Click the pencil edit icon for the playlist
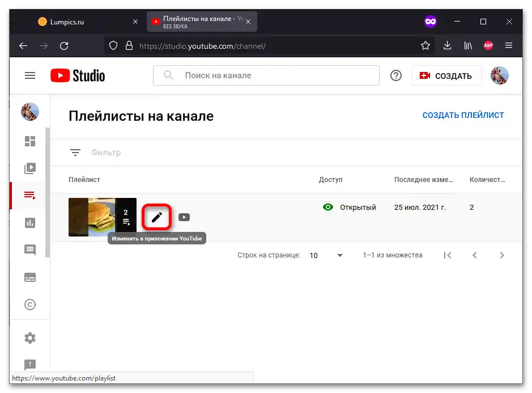This screenshot has width=532, height=393. pyautogui.click(x=156, y=217)
